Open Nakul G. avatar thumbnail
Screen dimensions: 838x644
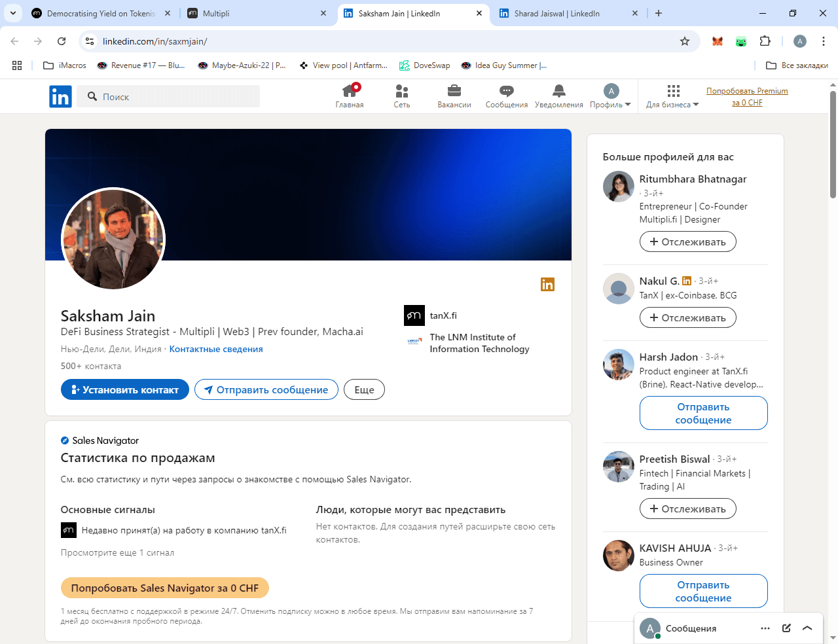tap(619, 289)
